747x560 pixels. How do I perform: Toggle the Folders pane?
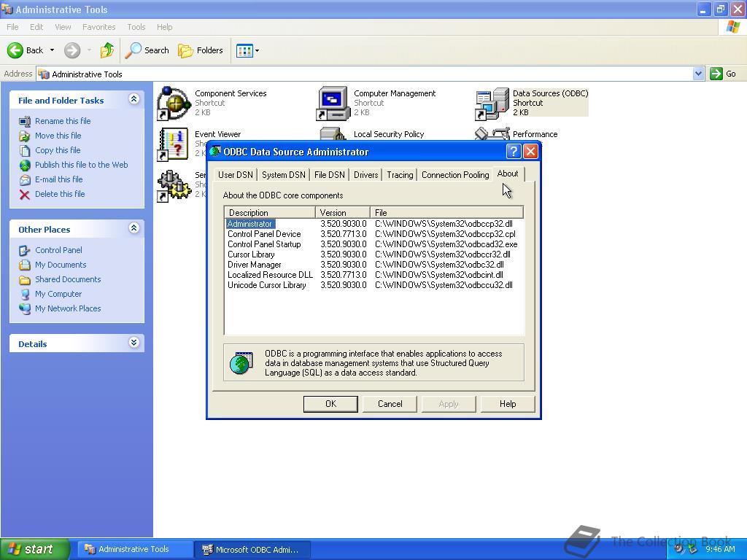click(201, 50)
